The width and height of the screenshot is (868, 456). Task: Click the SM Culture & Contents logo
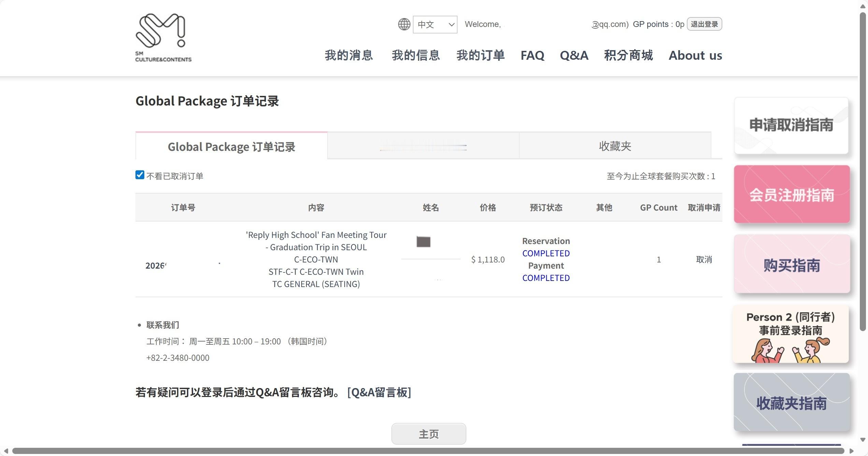click(163, 38)
